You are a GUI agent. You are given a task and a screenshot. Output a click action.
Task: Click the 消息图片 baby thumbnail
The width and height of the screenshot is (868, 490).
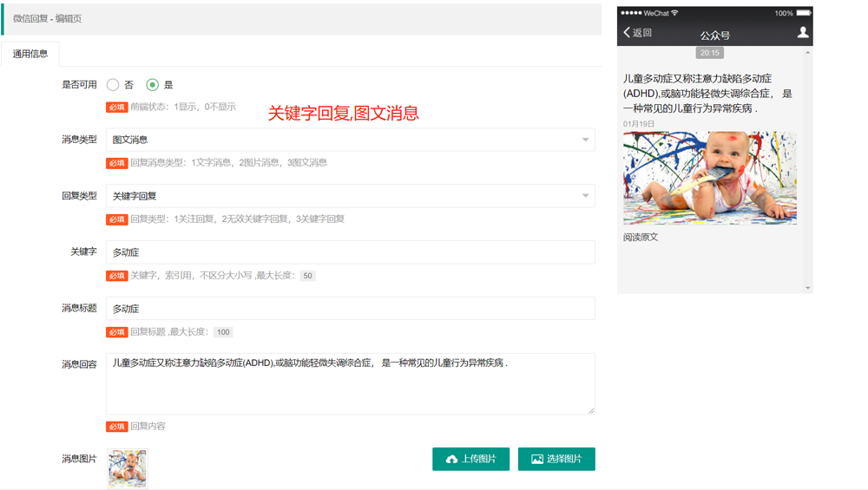click(x=128, y=468)
